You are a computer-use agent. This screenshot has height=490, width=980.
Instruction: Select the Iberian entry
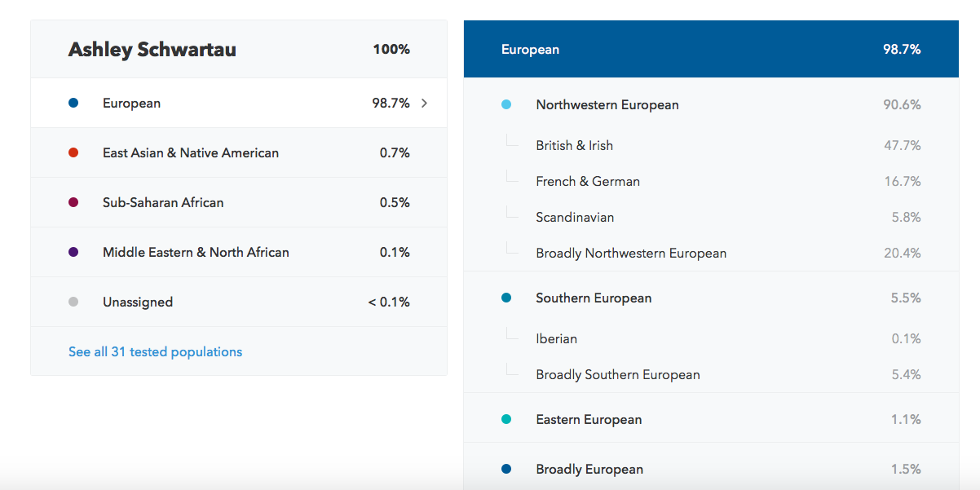[x=556, y=339]
